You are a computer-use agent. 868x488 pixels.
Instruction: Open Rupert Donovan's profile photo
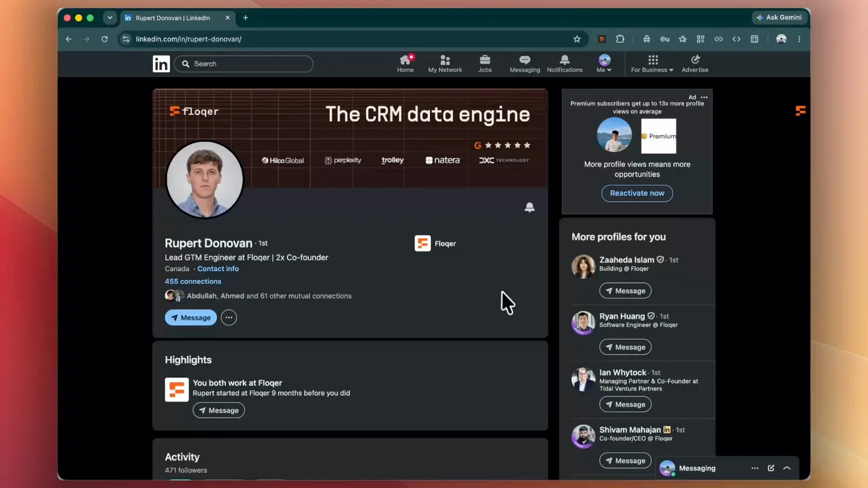point(204,180)
